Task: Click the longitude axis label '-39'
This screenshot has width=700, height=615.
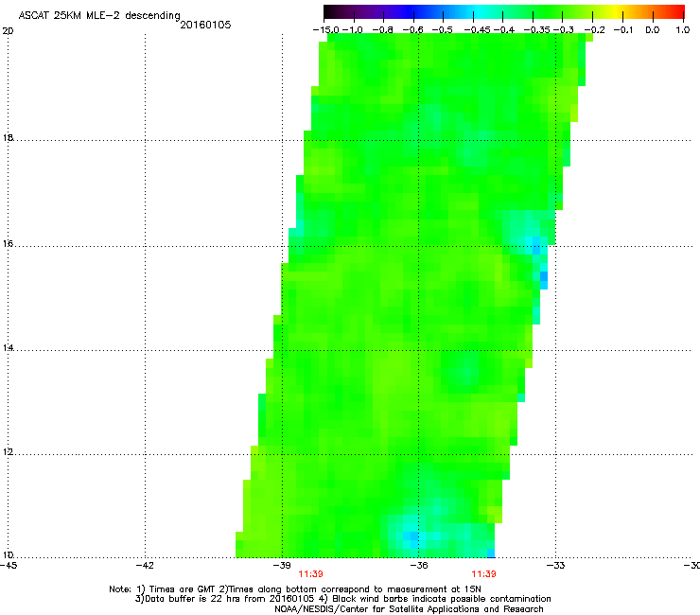Action: coord(282,566)
